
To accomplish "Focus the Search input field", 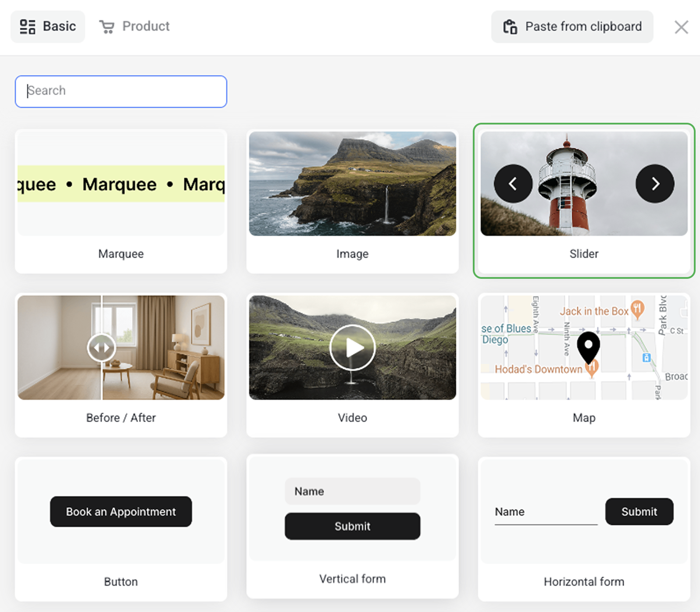I will [x=121, y=91].
